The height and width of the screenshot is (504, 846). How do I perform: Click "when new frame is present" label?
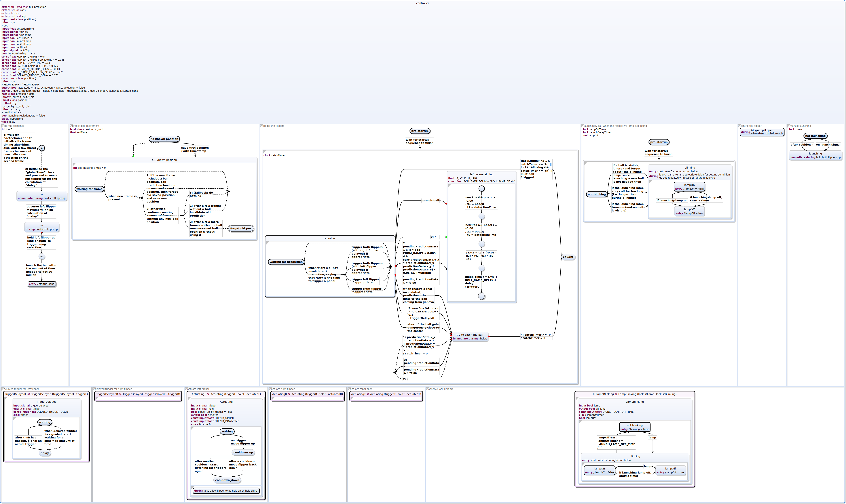pos(122,198)
